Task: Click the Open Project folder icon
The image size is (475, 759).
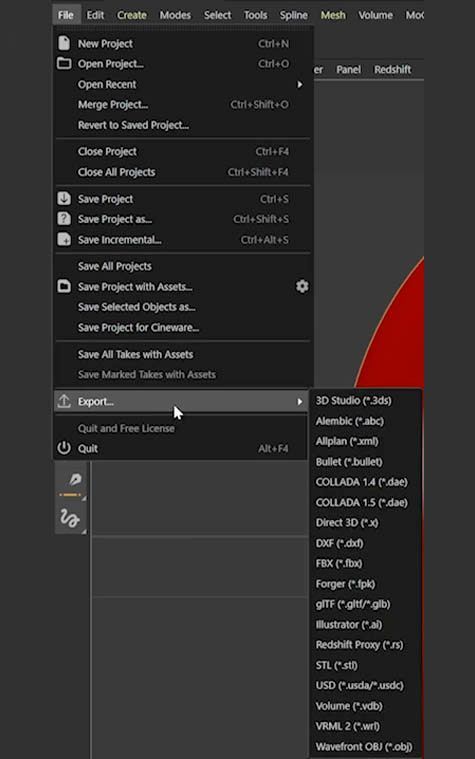Action: 64,63
